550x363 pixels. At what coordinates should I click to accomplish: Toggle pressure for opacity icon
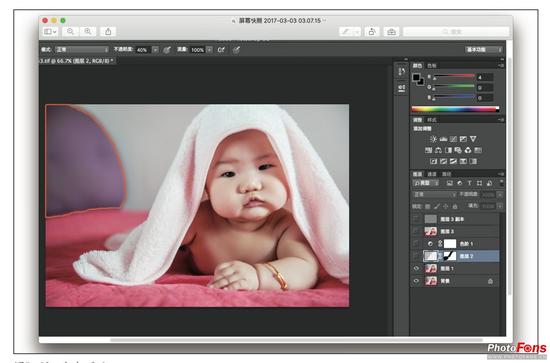point(167,50)
